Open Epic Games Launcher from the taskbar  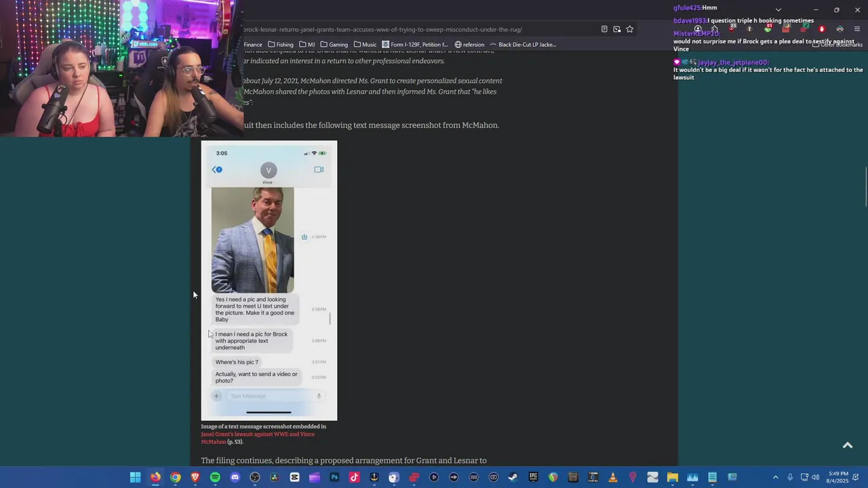[x=533, y=477]
